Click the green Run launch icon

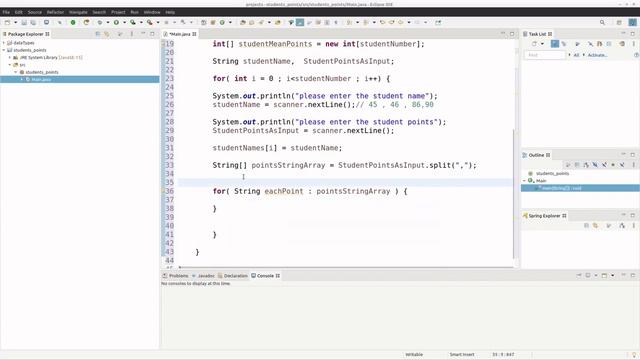pos(116,22)
